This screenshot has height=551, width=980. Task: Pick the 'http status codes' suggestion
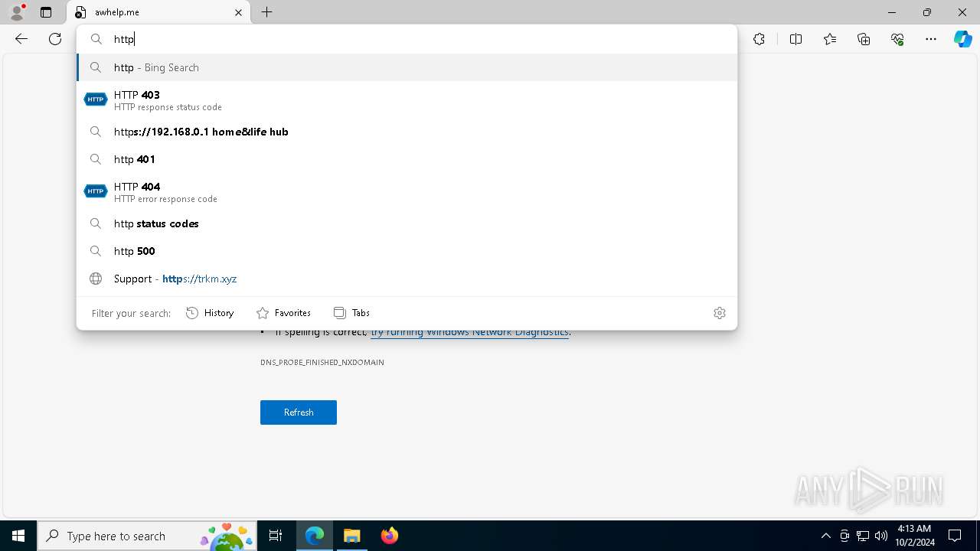(407, 223)
